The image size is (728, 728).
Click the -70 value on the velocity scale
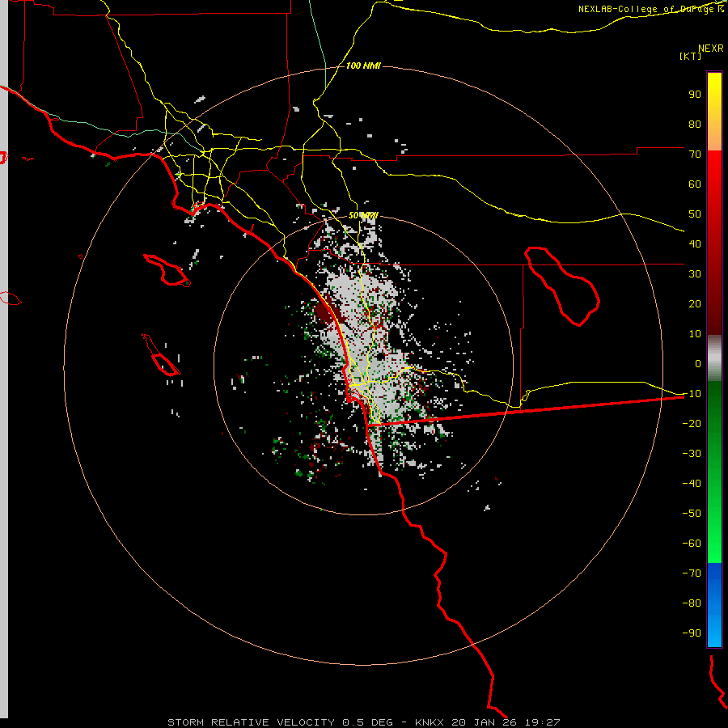(692, 574)
